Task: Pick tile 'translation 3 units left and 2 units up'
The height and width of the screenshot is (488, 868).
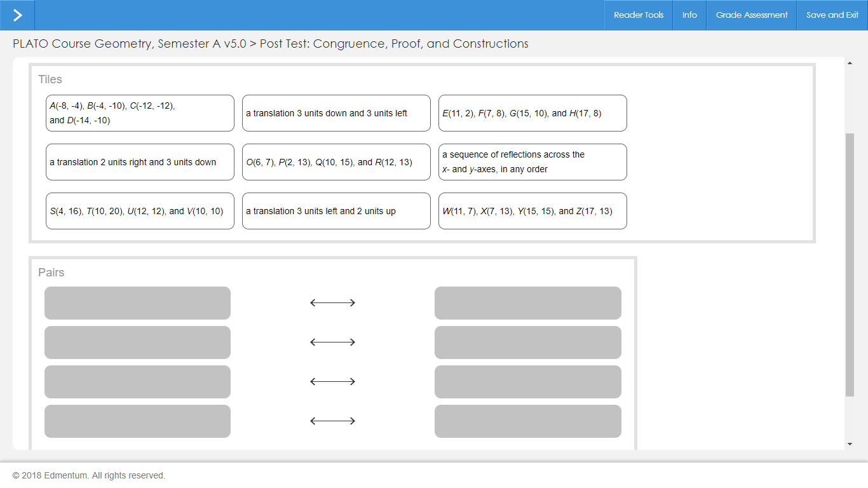Action: pyautogui.click(x=336, y=211)
